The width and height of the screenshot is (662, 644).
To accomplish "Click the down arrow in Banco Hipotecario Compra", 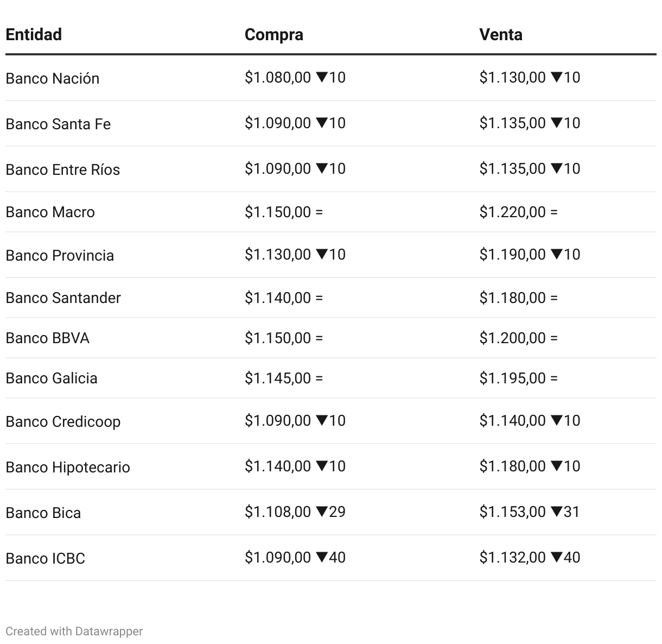I will pyautogui.click(x=321, y=466).
